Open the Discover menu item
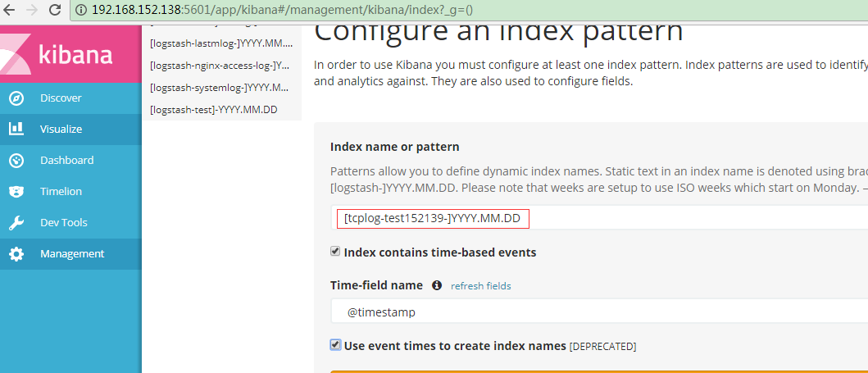 coord(70,98)
